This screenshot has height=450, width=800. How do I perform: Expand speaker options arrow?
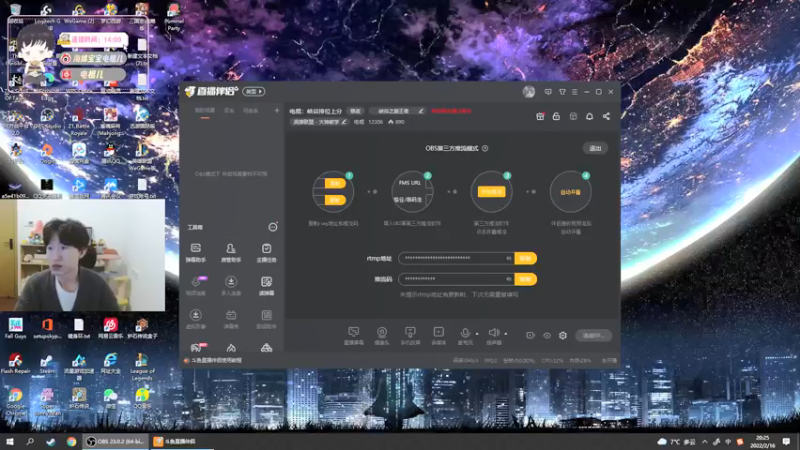click(506, 334)
